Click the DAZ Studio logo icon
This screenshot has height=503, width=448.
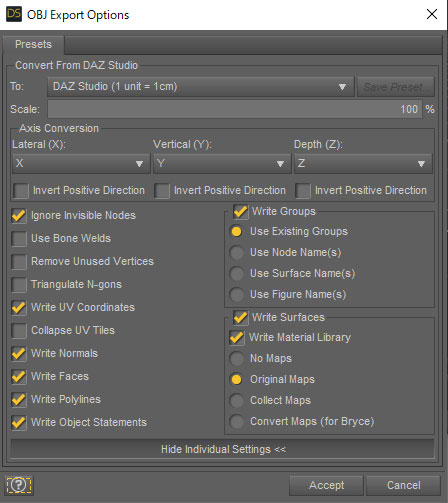click(14, 14)
